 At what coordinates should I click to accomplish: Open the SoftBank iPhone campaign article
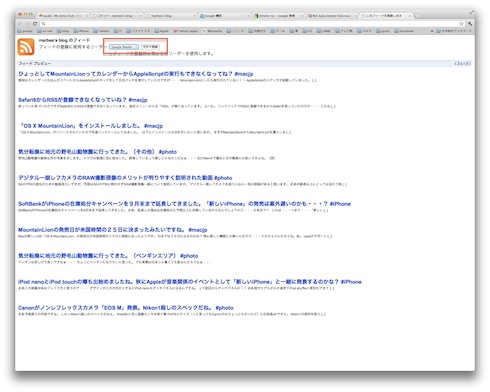click(x=184, y=204)
